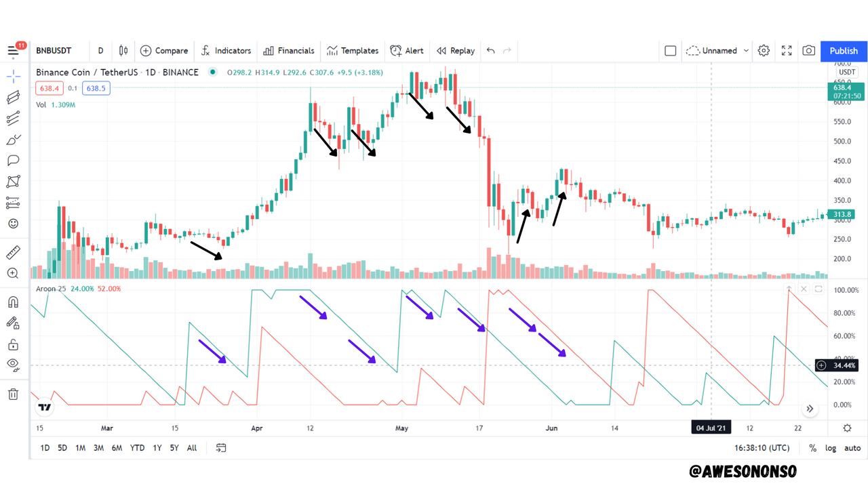Screen dimensions: 868x488
Task: Enter fullscreen mode
Action: [x=787, y=51]
